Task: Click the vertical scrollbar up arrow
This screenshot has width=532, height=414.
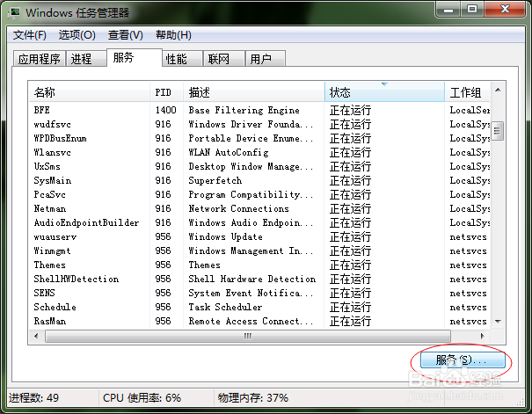Action: click(498, 91)
